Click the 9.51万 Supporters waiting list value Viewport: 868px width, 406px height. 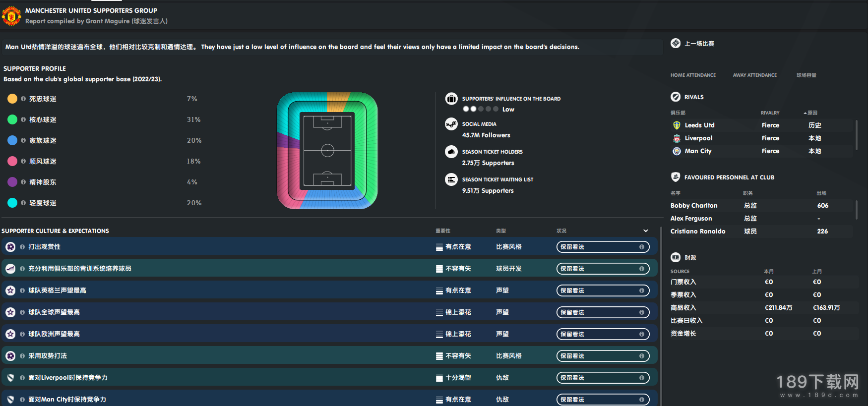(488, 191)
